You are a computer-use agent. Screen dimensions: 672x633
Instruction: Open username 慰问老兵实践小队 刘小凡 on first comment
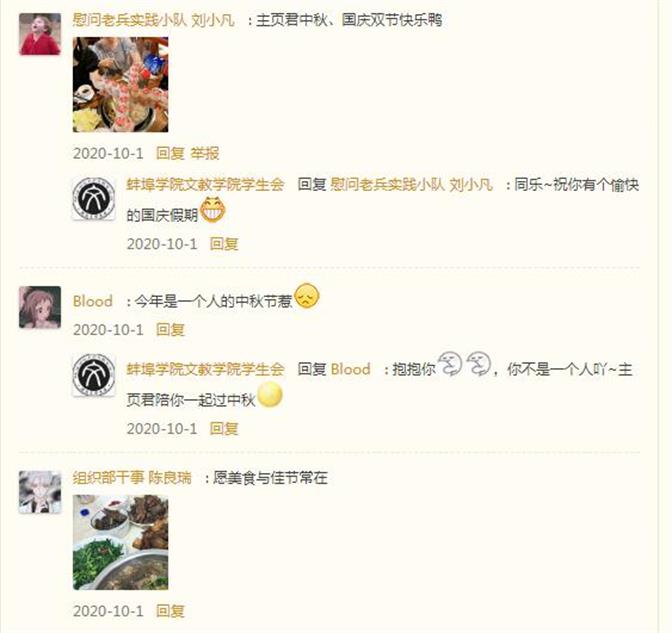tap(154, 20)
